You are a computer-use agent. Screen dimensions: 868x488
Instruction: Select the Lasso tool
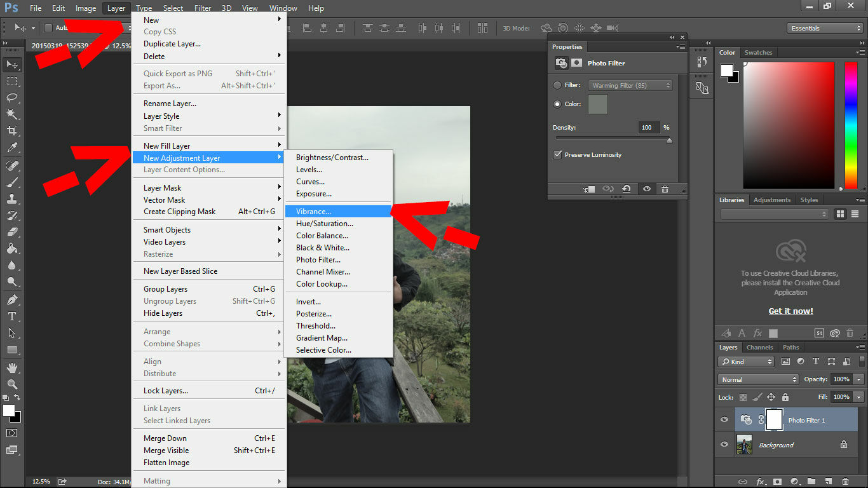pos(11,97)
